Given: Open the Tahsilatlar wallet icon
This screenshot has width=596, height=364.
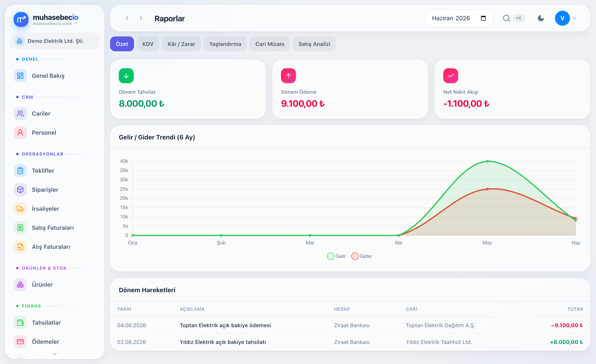Looking at the screenshot, I should click(20, 323).
